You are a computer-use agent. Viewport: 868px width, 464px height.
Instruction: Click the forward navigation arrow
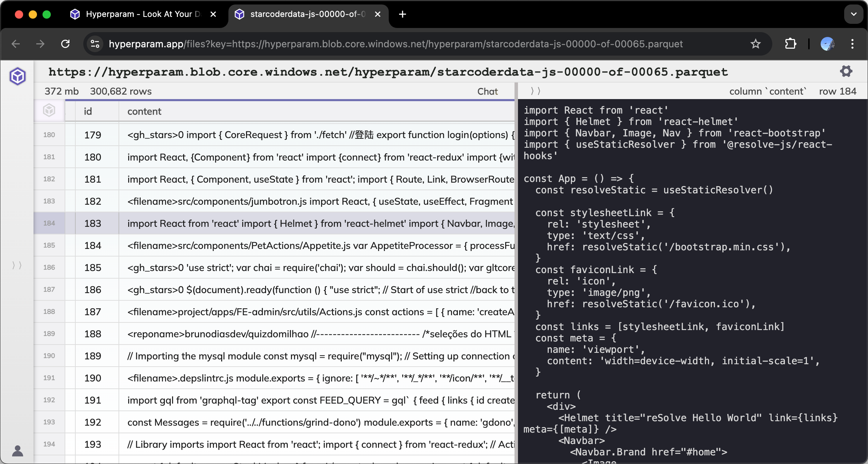(x=40, y=44)
